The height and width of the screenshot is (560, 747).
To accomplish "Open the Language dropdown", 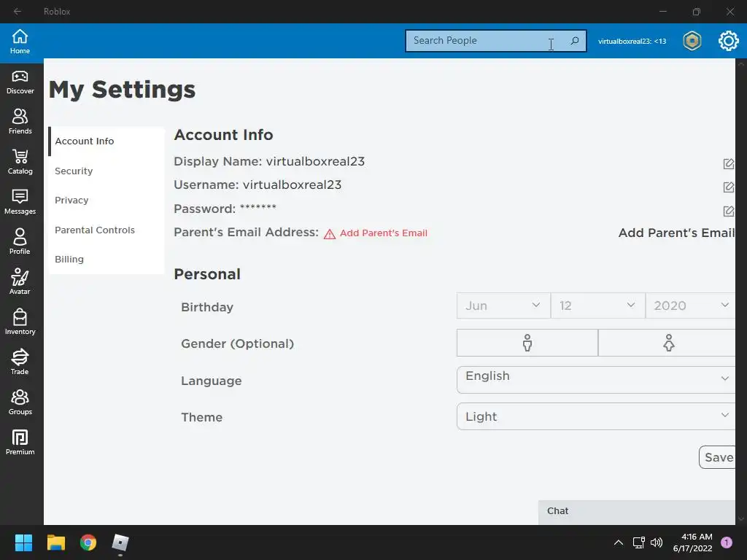I will point(596,379).
